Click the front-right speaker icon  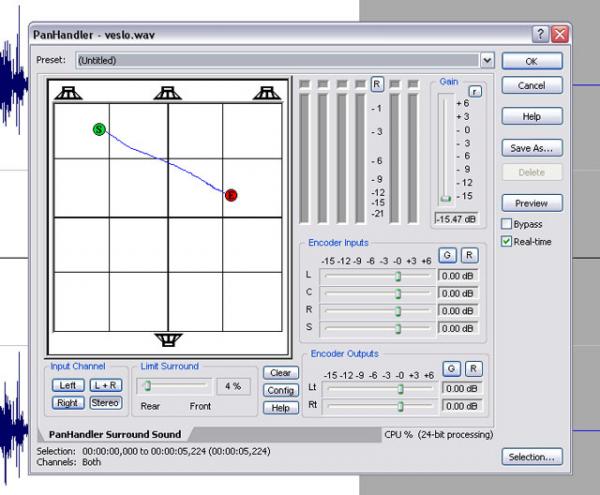click(x=266, y=92)
